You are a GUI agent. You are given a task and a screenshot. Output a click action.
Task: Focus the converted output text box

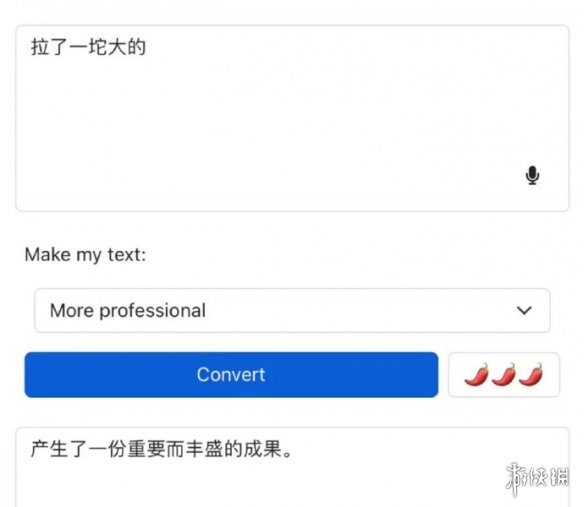point(292,467)
